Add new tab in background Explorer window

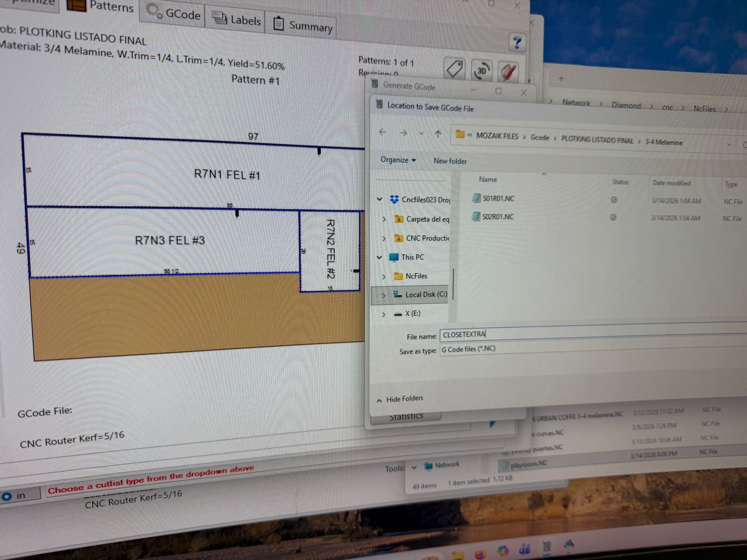561,79
